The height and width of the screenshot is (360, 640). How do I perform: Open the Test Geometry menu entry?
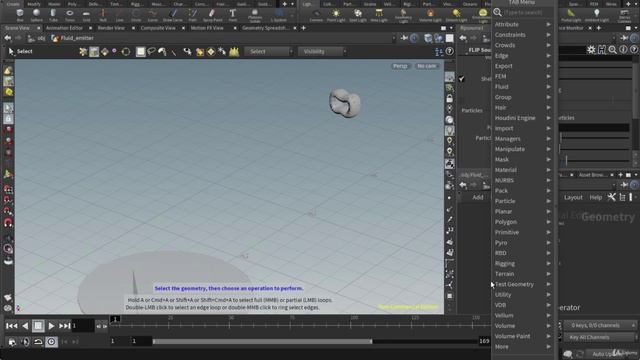522,284
